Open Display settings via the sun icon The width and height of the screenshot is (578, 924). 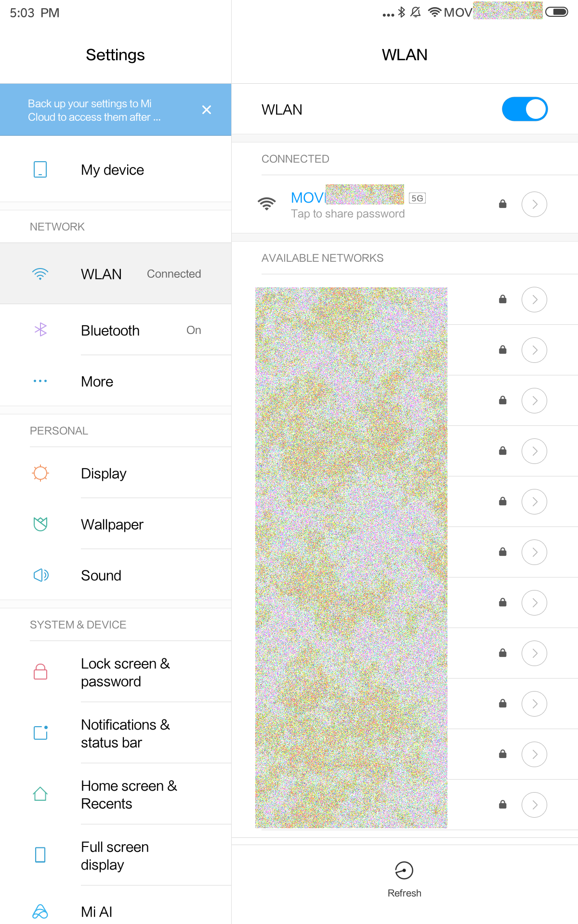pos(40,473)
